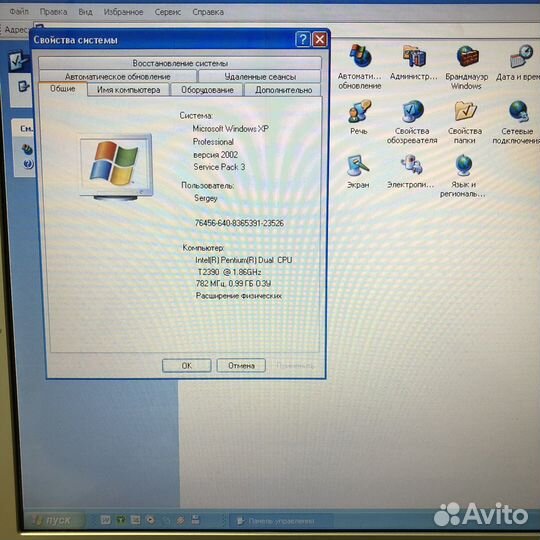
Task: Click Панель управления taskbar button
Action: pyautogui.click(x=281, y=521)
